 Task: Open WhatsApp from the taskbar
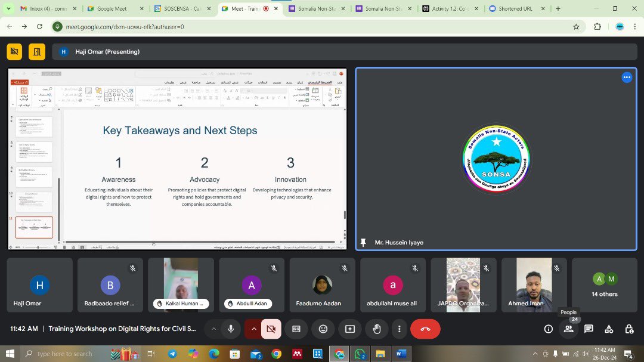[360, 354]
